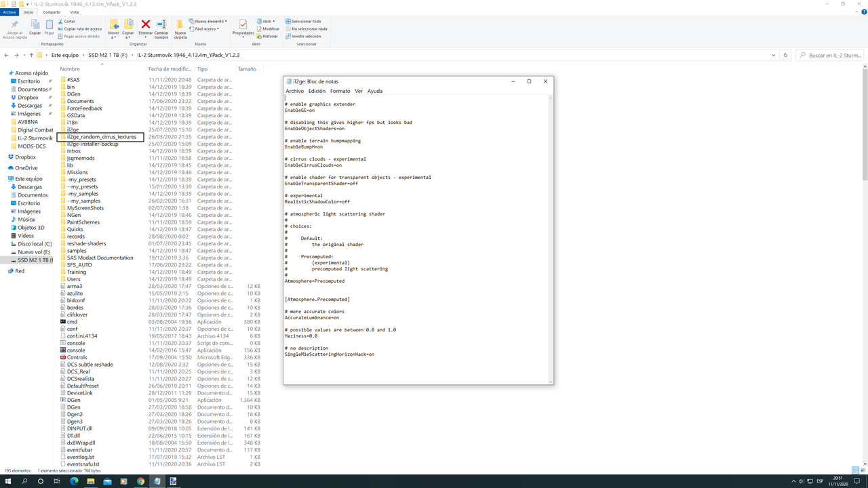The height and width of the screenshot is (488, 868).
Task: Refresh the folder view
Action: pyautogui.click(x=785, y=55)
